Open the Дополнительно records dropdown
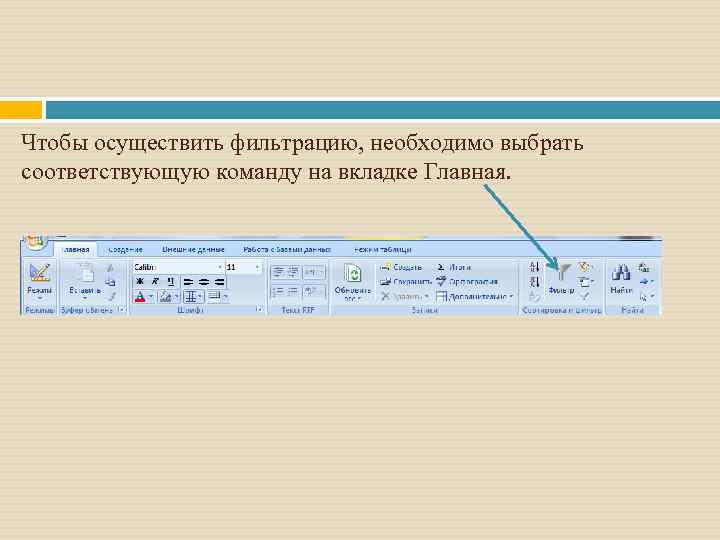720x540 pixels. pos(475,297)
